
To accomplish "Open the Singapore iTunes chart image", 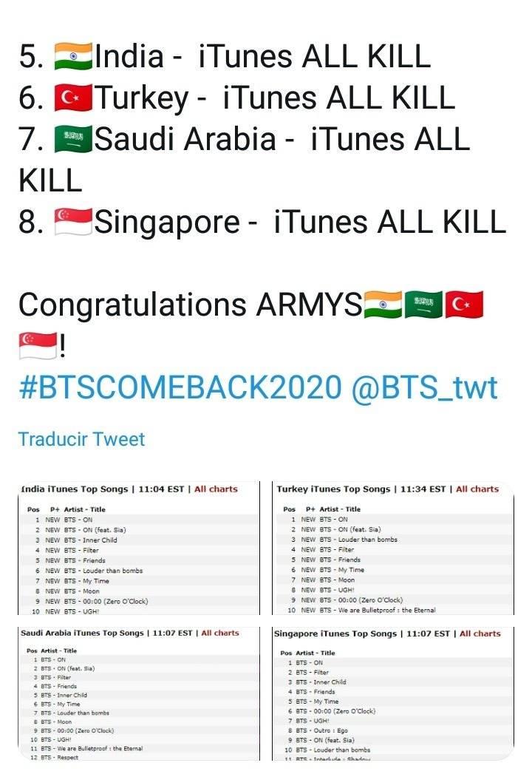I will pos(393,693).
